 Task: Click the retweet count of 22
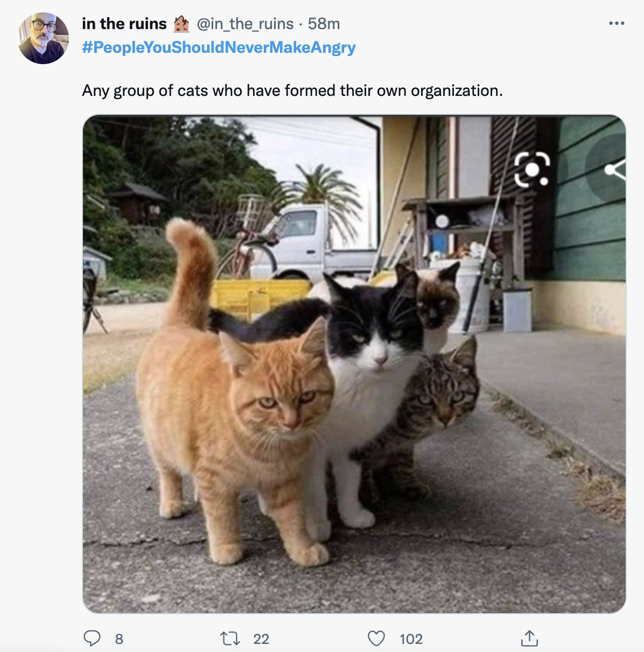(261, 639)
